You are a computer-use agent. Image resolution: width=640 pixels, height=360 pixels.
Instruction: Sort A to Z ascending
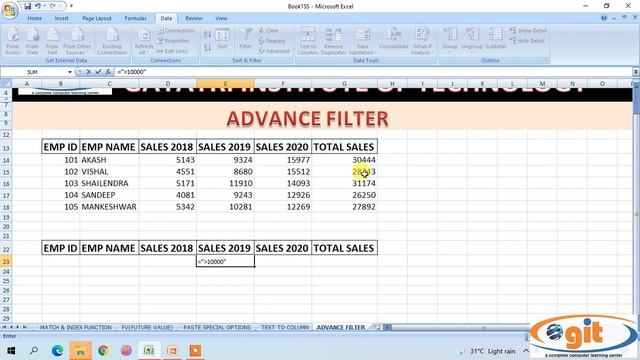(207, 35)
